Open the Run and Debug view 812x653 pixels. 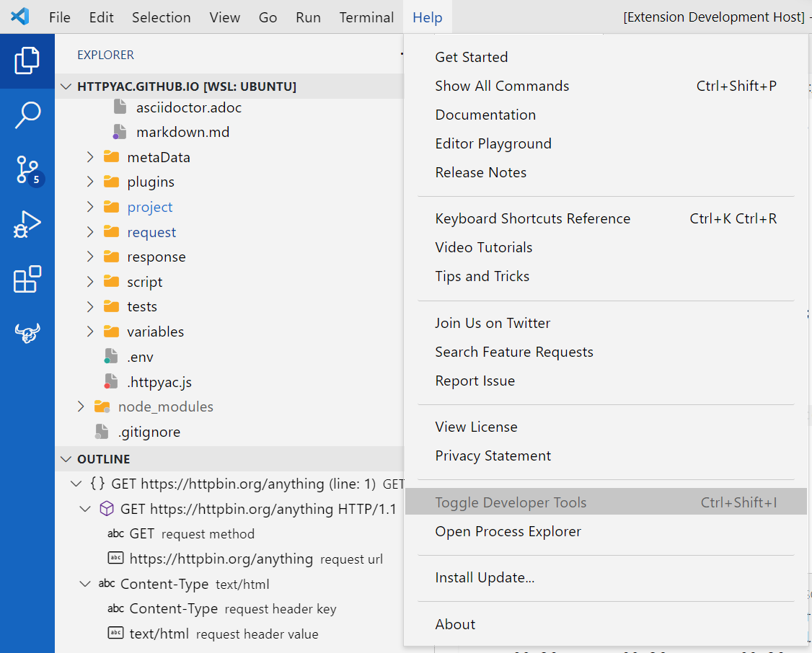click(27, 224)
